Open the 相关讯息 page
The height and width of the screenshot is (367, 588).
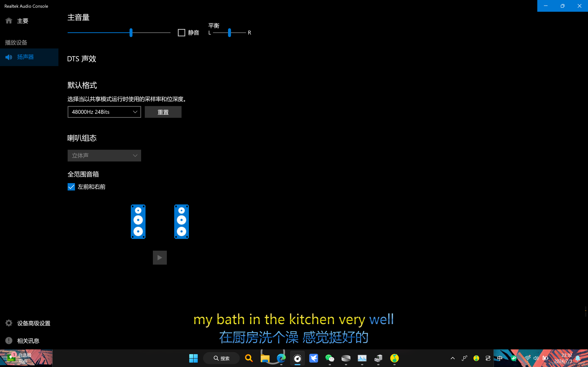(28, 341)
